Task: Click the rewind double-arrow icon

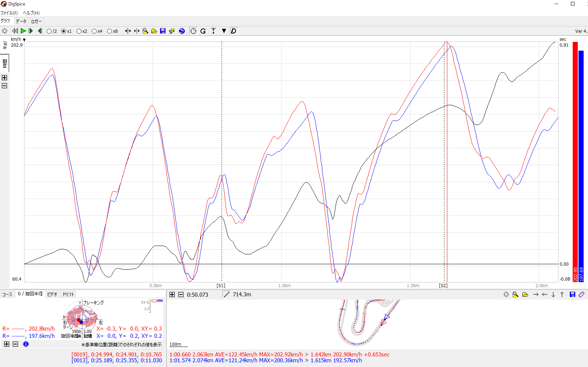Action: pos(15,31)
